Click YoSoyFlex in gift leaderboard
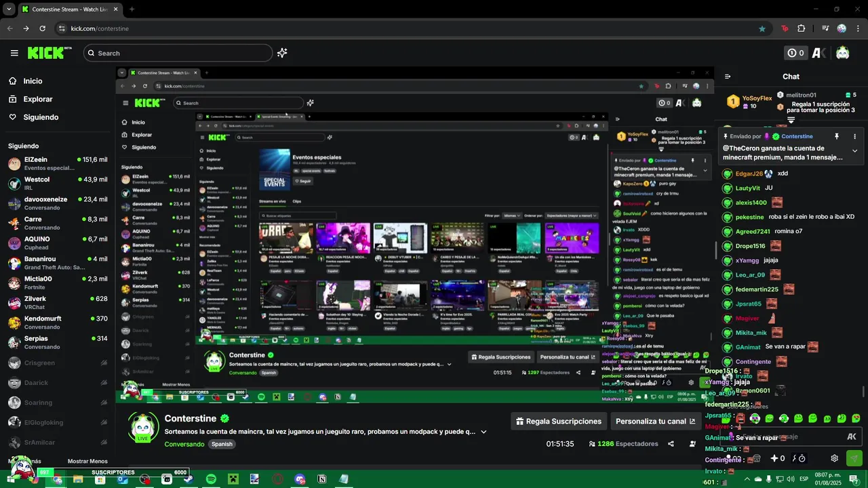868x488 pixels. click(x=757, y=98)
